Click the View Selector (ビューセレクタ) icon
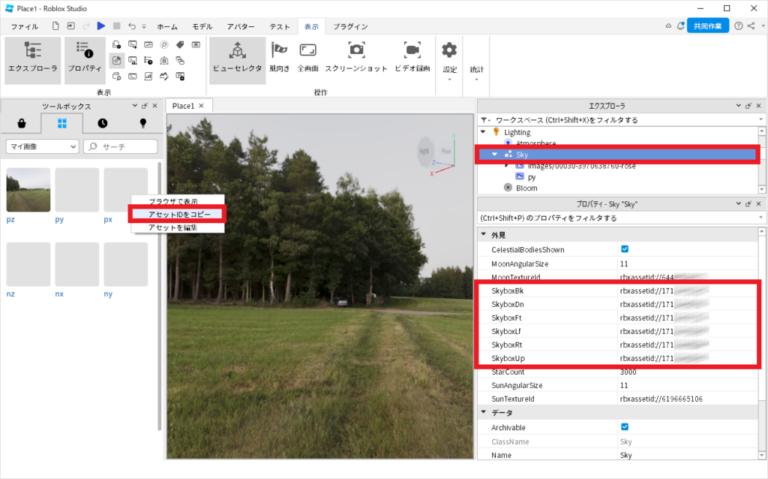 pyautogui.click(x=238, y=58)
